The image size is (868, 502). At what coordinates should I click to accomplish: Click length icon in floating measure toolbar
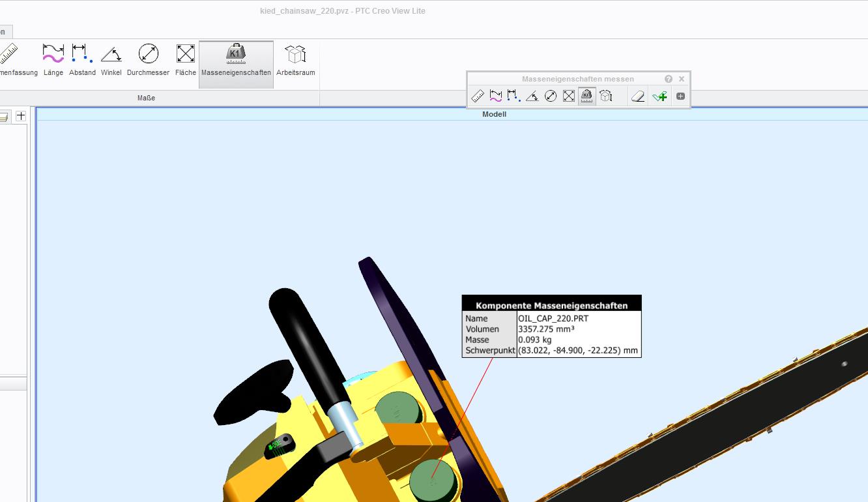click(x=496, y=96)
